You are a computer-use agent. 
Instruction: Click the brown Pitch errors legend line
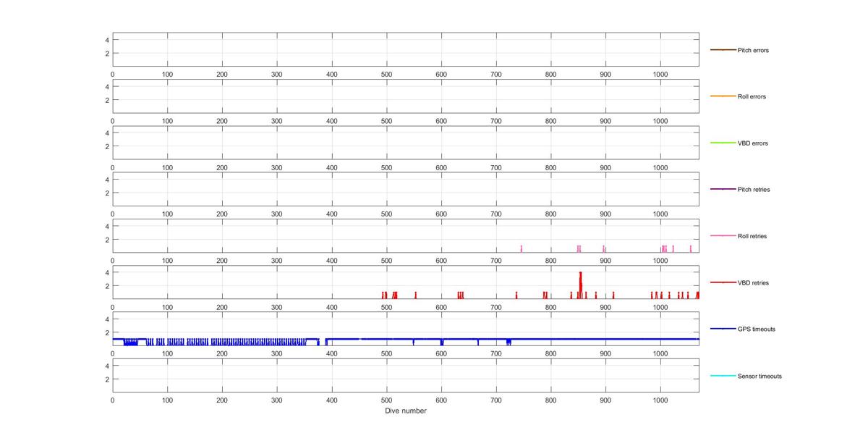point(723,50)
